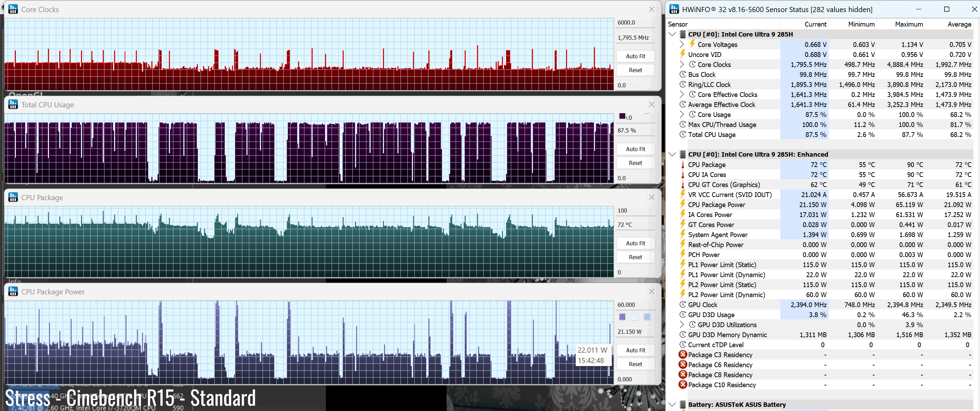
Task: Click the thermometer icon next to CPU IA Cores
Action: point(683,175)
